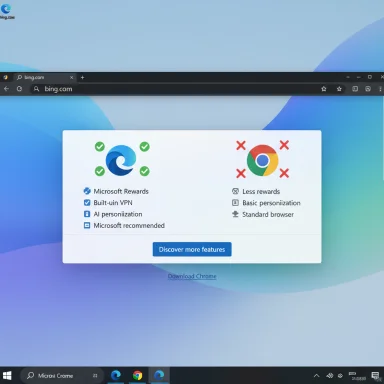Image resolution: width=384 pixels, height=384 pixels.
Task: Open Microsoft Edge from the taskbar
Action: click(116, 376)
